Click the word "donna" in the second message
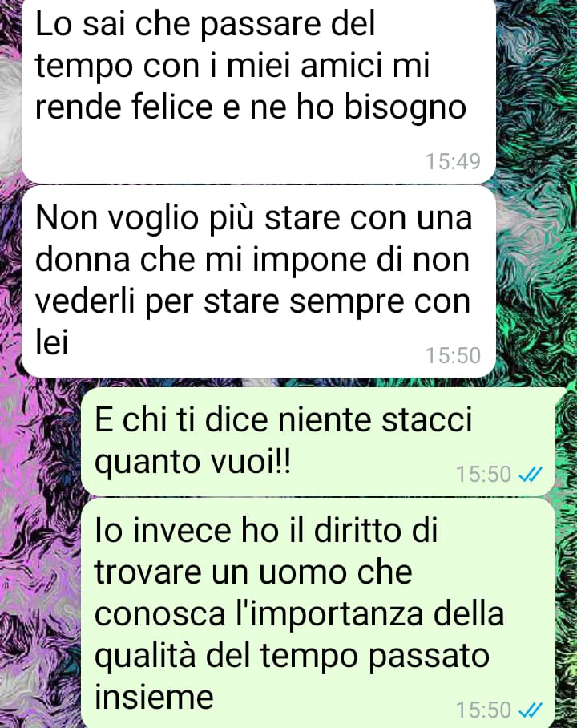Image resolution: width=577 pixels, height=728 pixels. (83, 260)
